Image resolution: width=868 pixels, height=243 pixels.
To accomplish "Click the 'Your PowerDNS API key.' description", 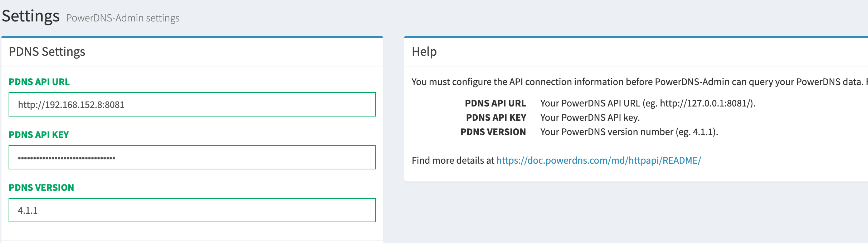I will point(590,118).
